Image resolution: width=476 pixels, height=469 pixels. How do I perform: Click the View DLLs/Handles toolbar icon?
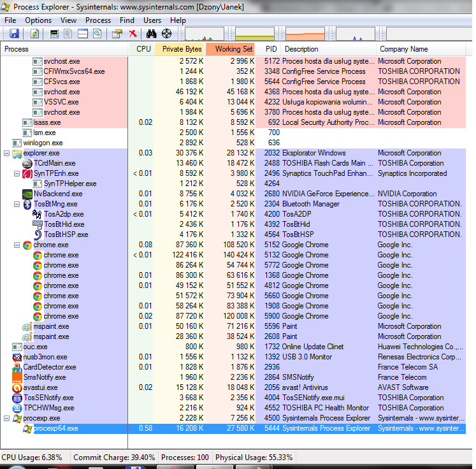[97, 33]
